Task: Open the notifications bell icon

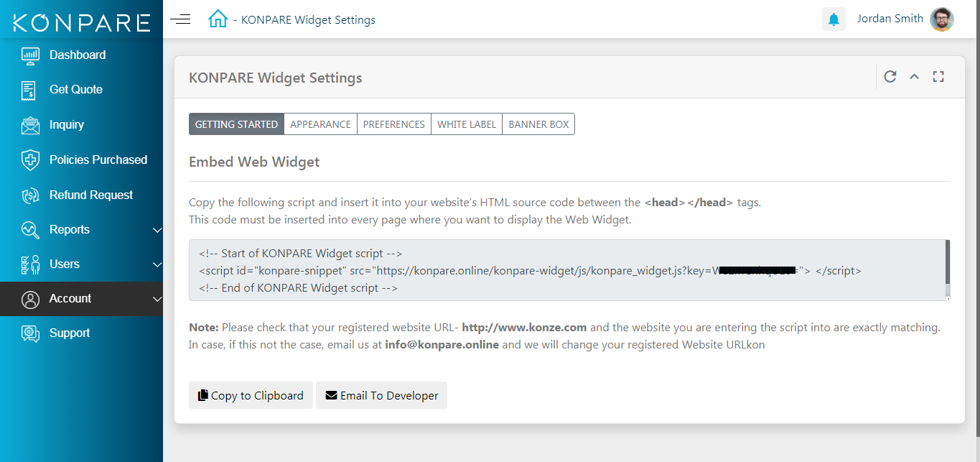Action: click(834, 19)
